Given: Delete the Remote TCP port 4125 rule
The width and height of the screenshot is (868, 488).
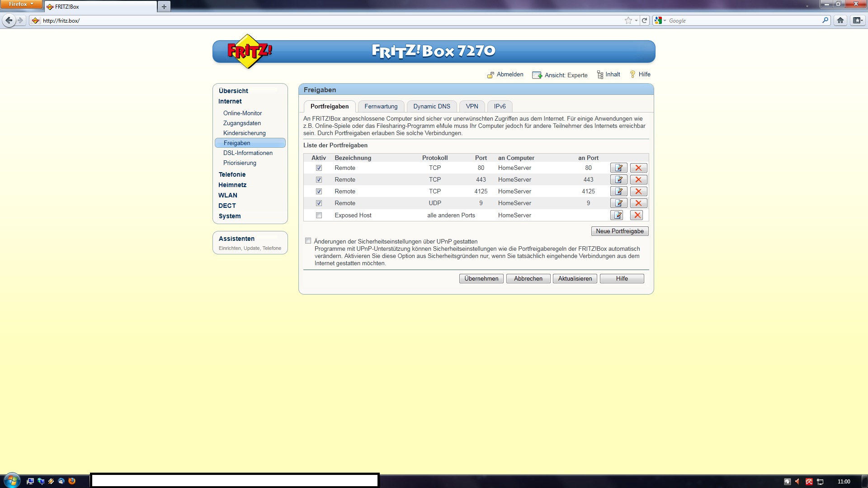Looking at the screenshot, I should pos(638,191).
